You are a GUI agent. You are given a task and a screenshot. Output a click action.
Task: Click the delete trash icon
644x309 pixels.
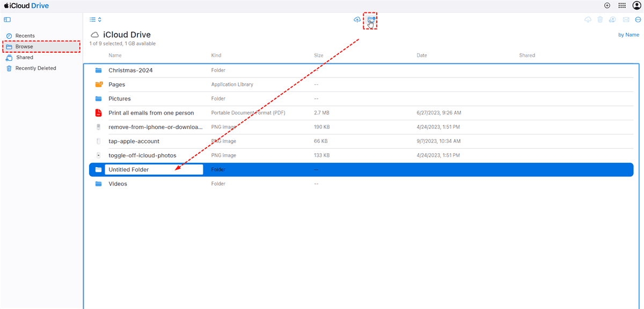pos(600,19)
